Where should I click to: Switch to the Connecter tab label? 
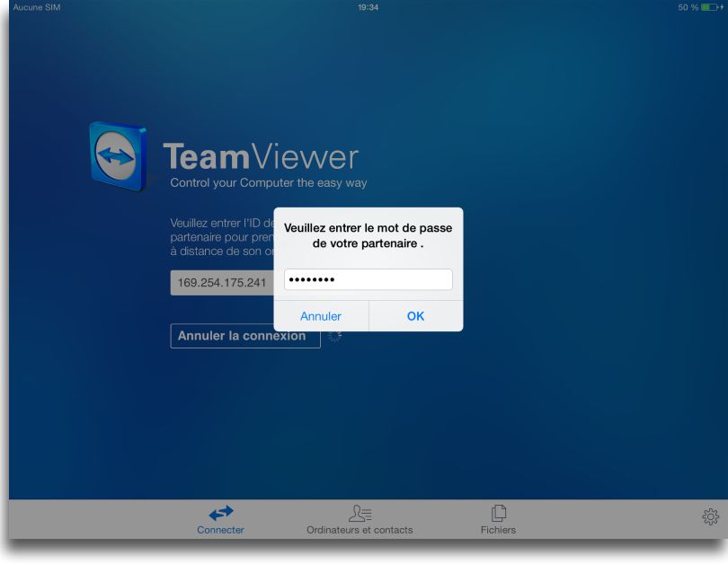[220, 530]
